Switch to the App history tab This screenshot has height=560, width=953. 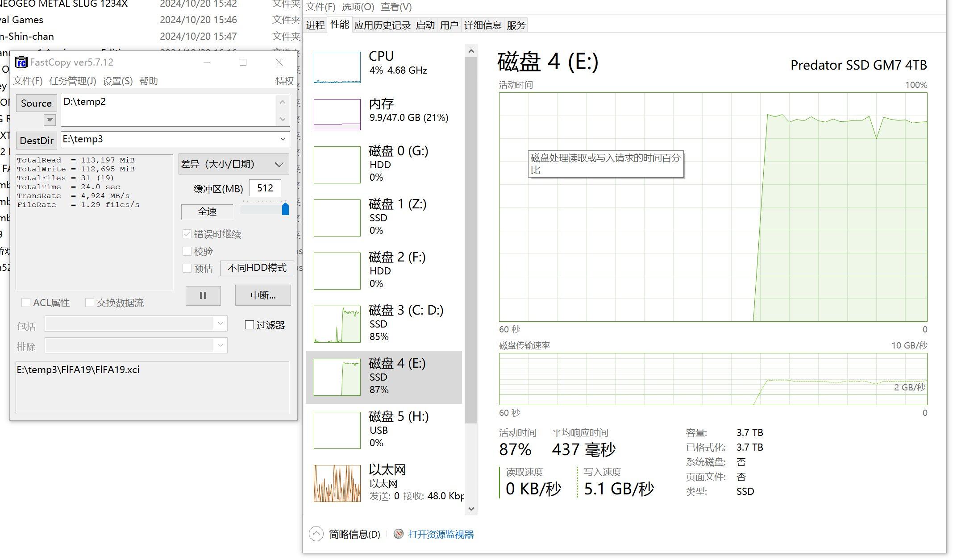382,25
